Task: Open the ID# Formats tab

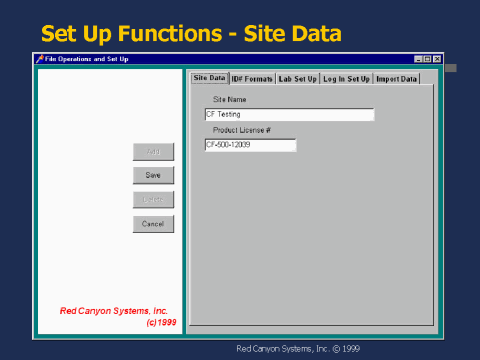Action: [252, 79]
